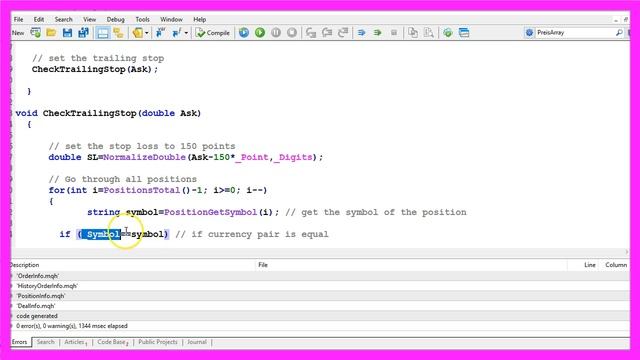The height and width of the screenshot is (360, 640).
Task: Click NormalizeDouble in the code editor
Action: [144, 157]
